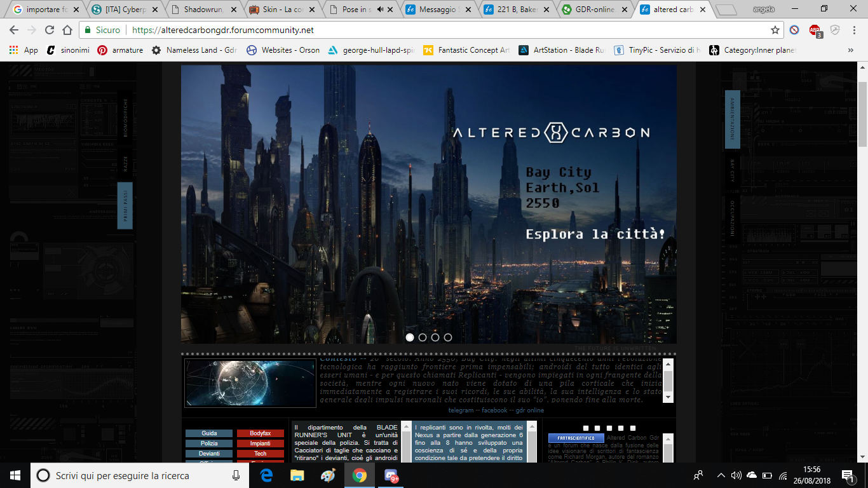The image size is (868, 488).
Task: Open the Nameless Land - Gdr bookmark
Action: [x=194, y=50]
